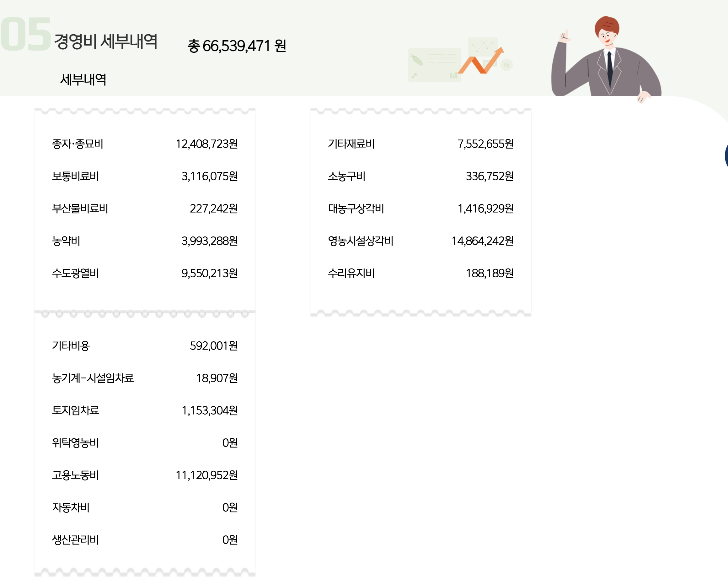Select the 토지임차료 row label

click(75, 410)
